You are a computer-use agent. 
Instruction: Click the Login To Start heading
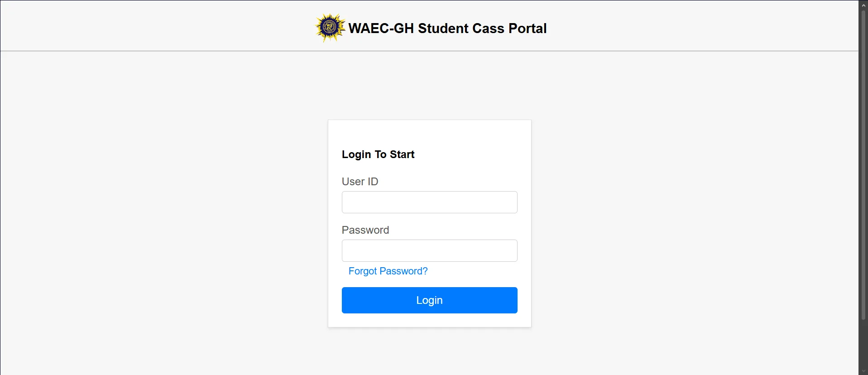(378, 154)
